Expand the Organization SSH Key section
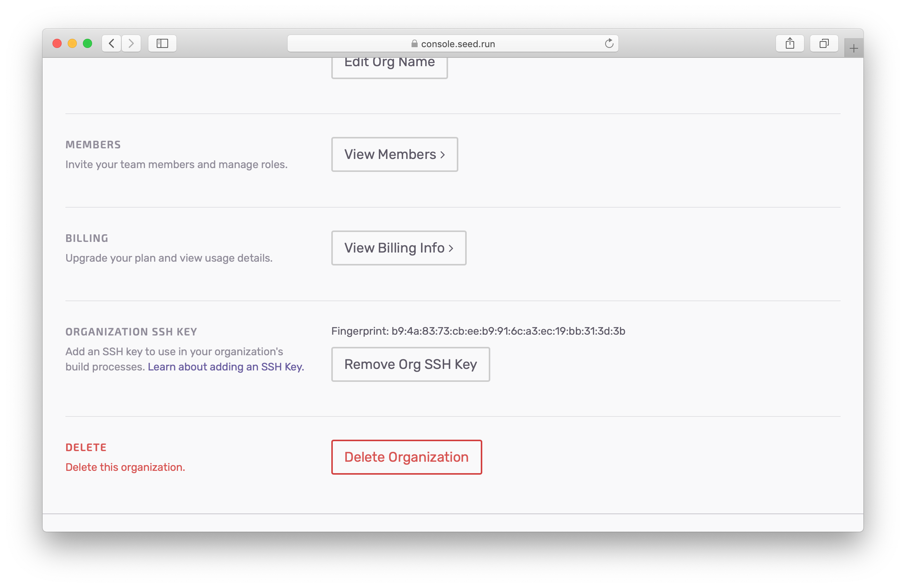The height and width of the screenshot is (588, 906). click(x=132, y=332)
